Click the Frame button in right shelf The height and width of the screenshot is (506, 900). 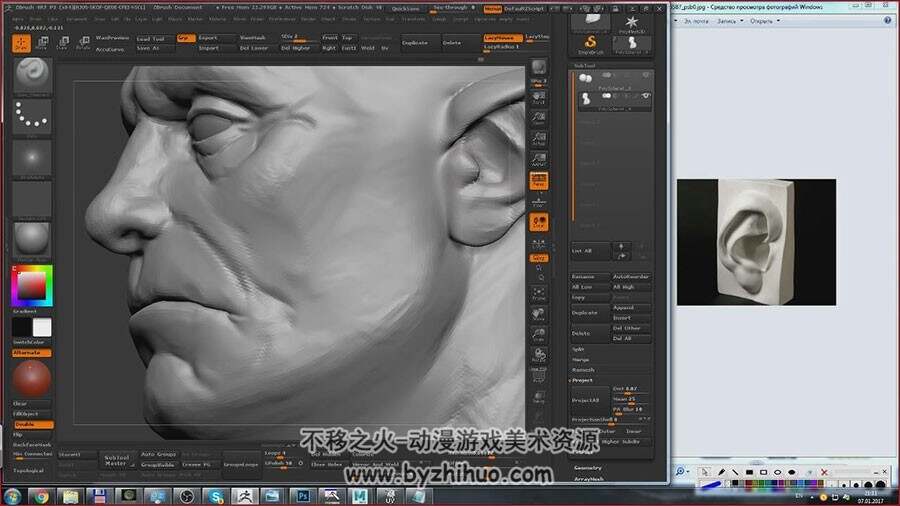pyautogui.click(x=538, y=294)
